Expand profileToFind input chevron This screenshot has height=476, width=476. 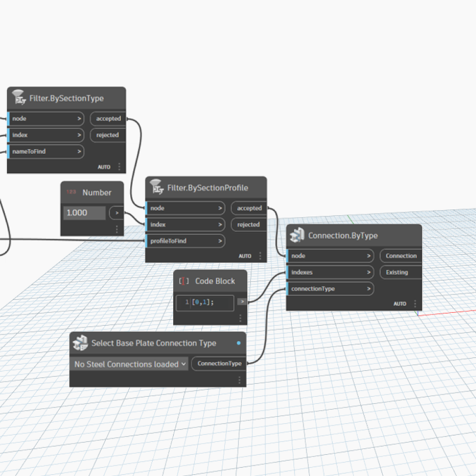pos(220,241)
